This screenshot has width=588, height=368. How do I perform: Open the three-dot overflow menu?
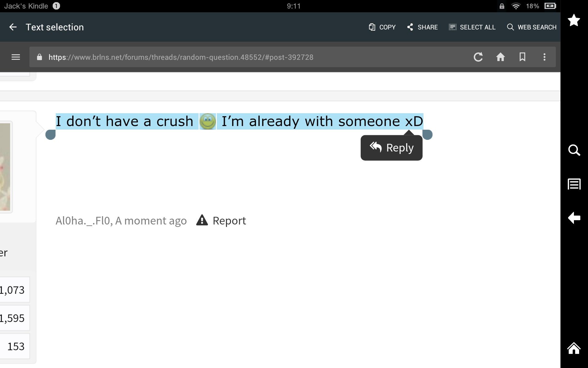click(545, 57)
